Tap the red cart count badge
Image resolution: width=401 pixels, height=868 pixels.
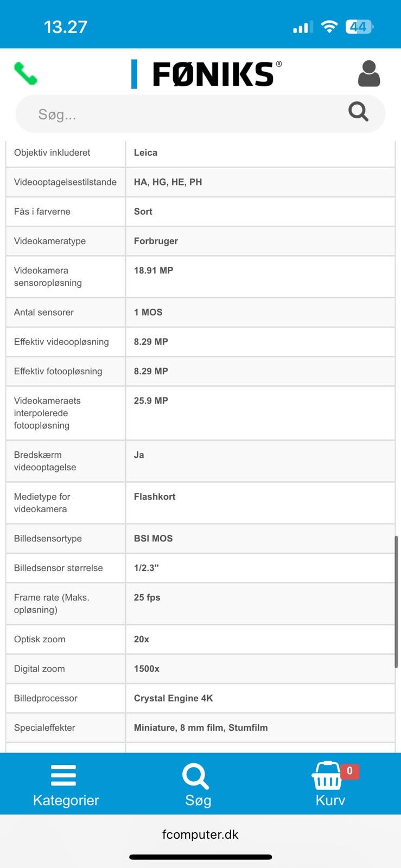[x=349, y=770]
